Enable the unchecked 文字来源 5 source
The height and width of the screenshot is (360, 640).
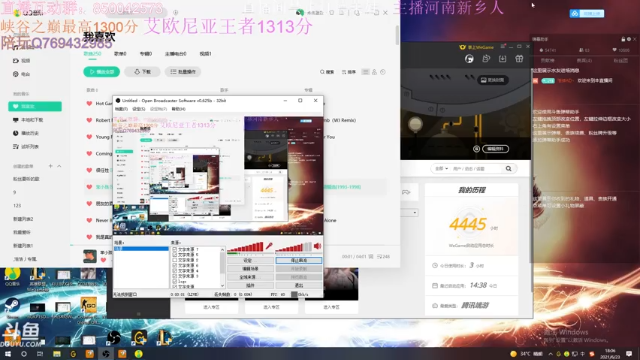[175, 260]
